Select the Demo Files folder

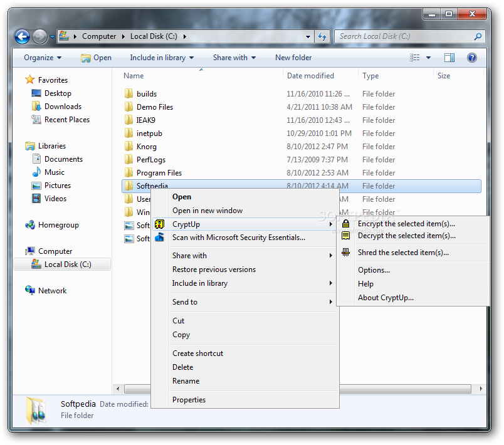pos(155,107)
